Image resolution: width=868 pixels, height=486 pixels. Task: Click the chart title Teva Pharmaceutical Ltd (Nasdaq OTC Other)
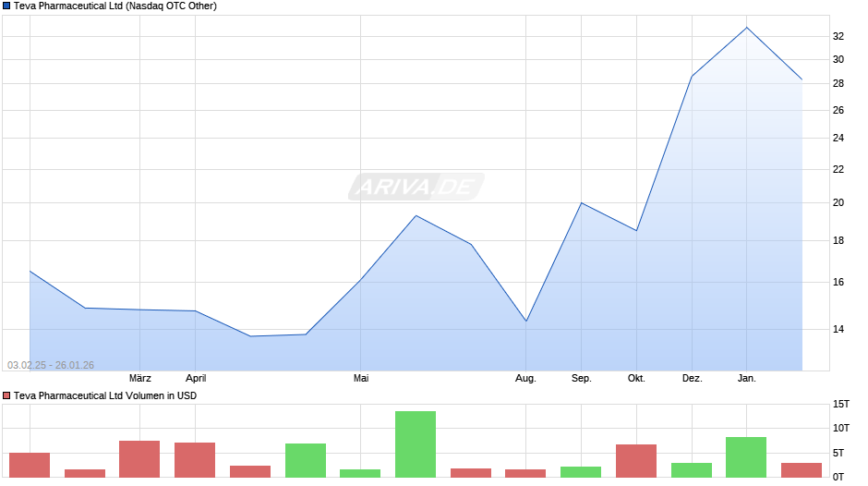[115, 6]
